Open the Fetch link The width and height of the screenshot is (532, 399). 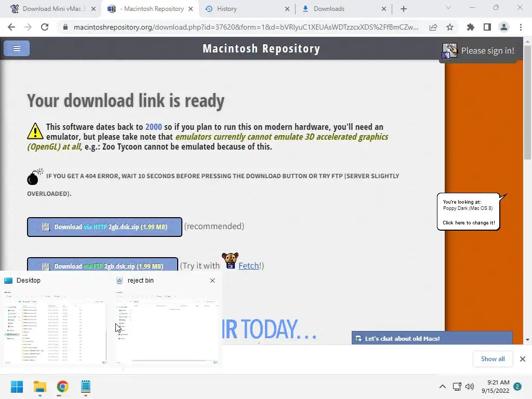tap(248, 265)
